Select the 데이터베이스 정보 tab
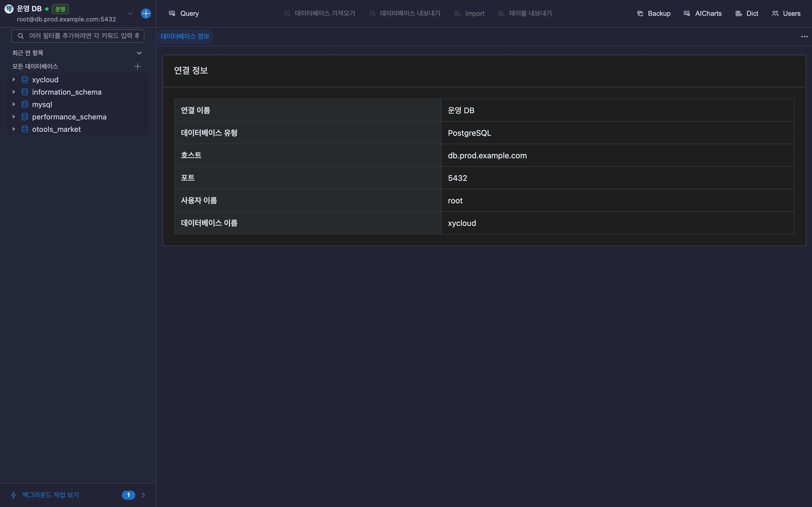This screenshot has width=812, height=507. point(185,36)
